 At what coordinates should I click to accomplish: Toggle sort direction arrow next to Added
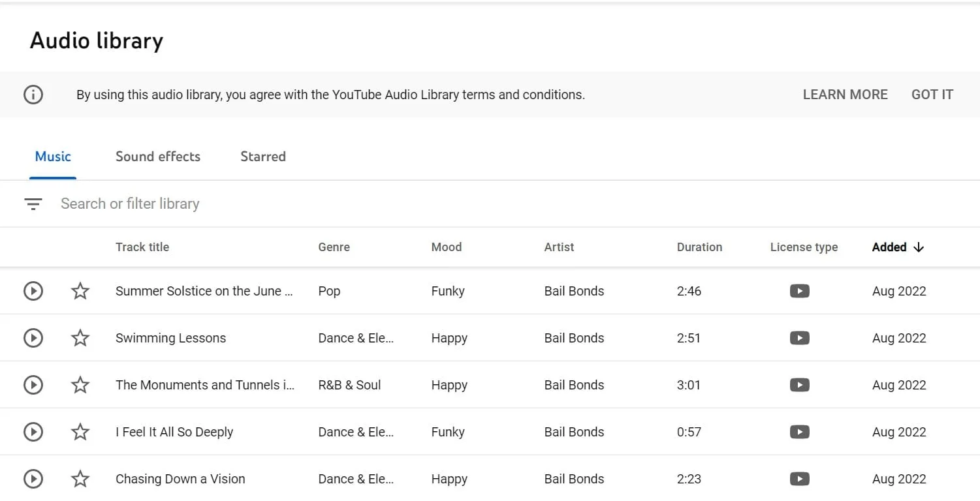pyautogui.click(x=919, y=247)
